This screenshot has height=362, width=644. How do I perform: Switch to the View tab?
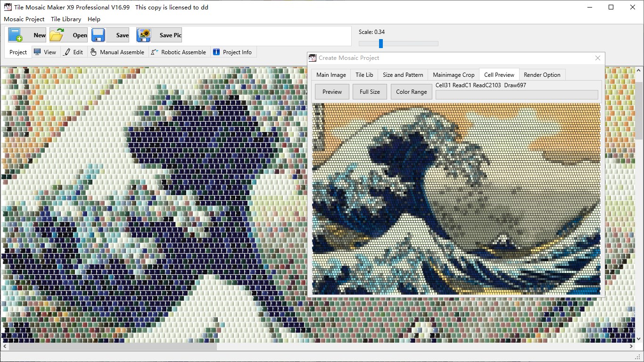click(45, 52)
